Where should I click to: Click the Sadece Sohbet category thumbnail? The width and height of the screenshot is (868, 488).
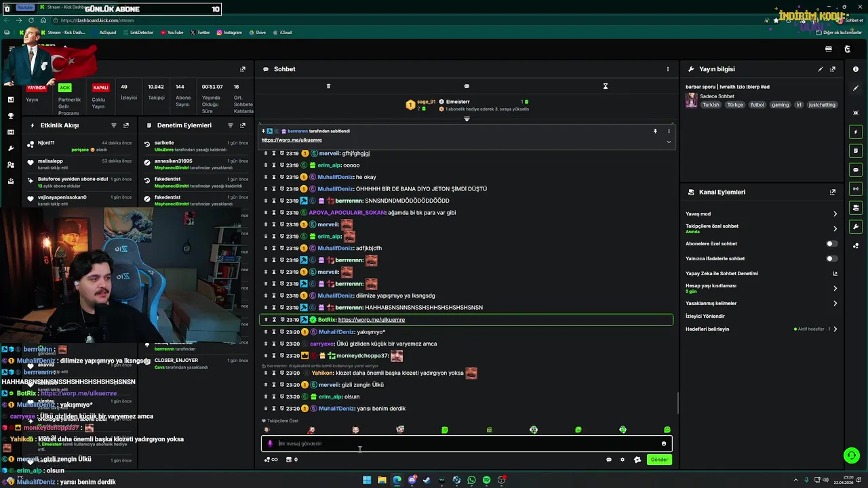click(691, 100)
